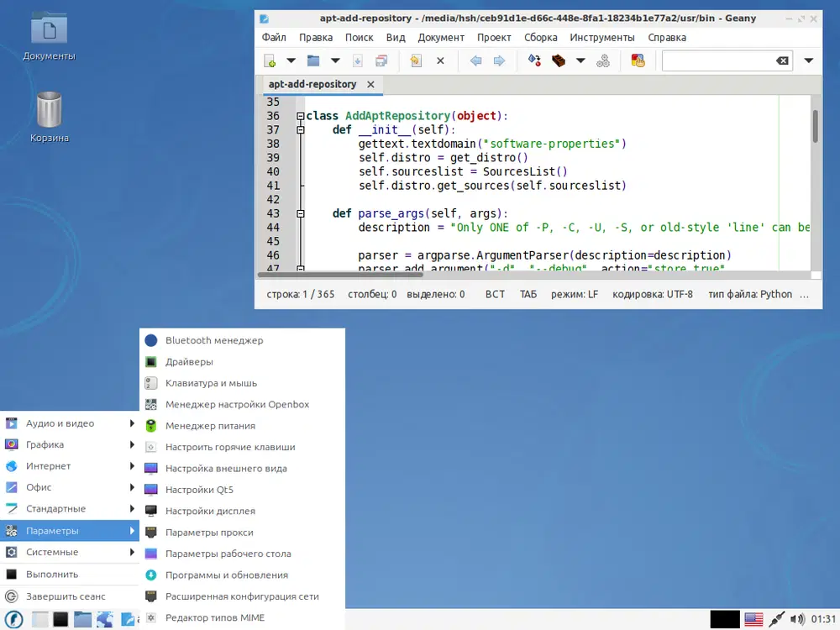Click Завершить сеанс in the start menu
The image size is (840, 630).
(66, 596)
